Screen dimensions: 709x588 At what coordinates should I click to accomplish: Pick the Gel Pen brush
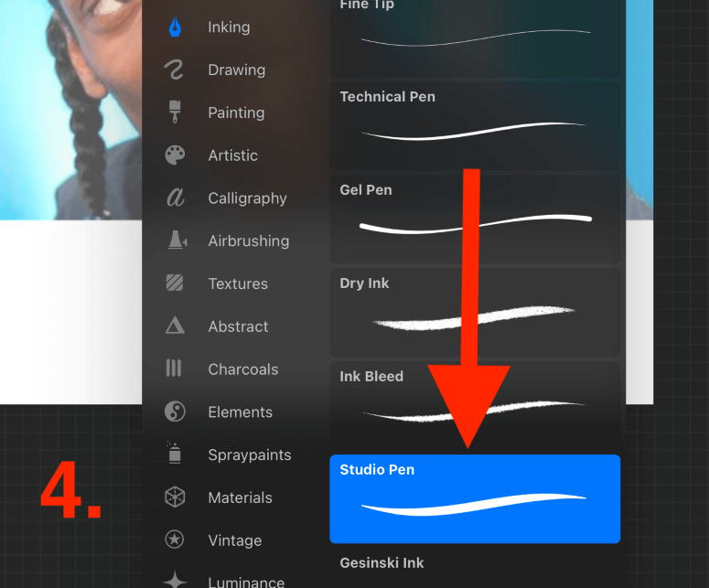tap(475, 219)
